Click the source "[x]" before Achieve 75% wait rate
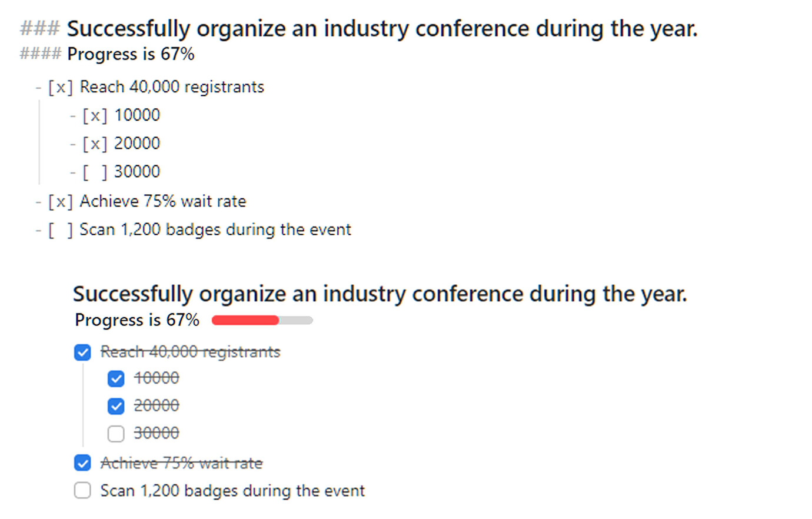Image resolution: width=812 pixels, height=519 pixels. (x=60, y=202)
